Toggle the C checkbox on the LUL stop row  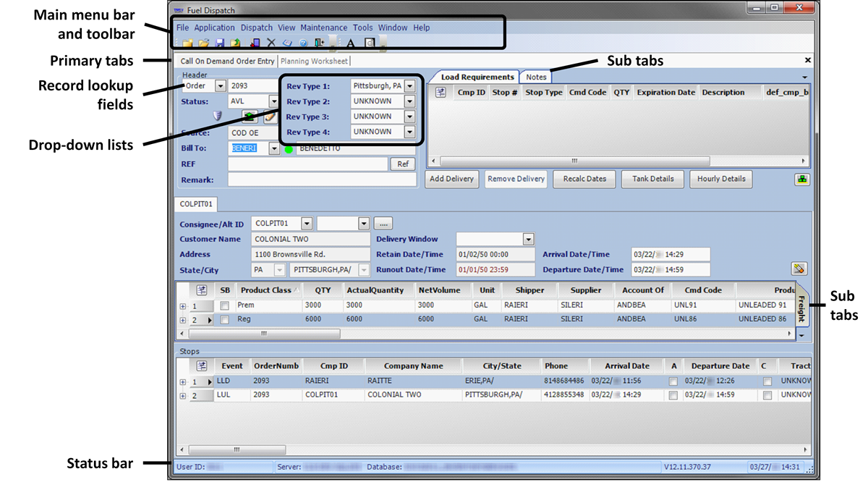(x=767, y=396)
